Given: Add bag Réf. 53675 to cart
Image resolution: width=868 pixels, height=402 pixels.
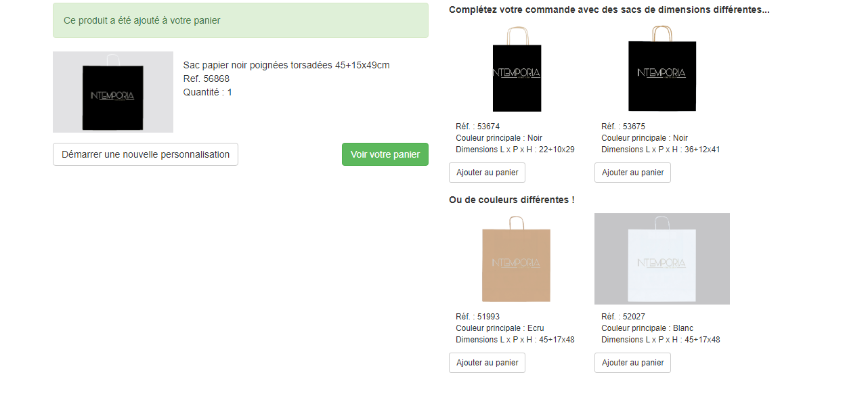Looking at the screenshot, I should (632, 173).
